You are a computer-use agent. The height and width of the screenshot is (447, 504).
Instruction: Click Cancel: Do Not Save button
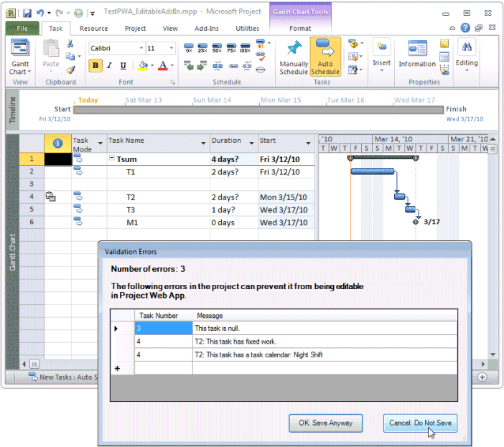coord(420,423)
